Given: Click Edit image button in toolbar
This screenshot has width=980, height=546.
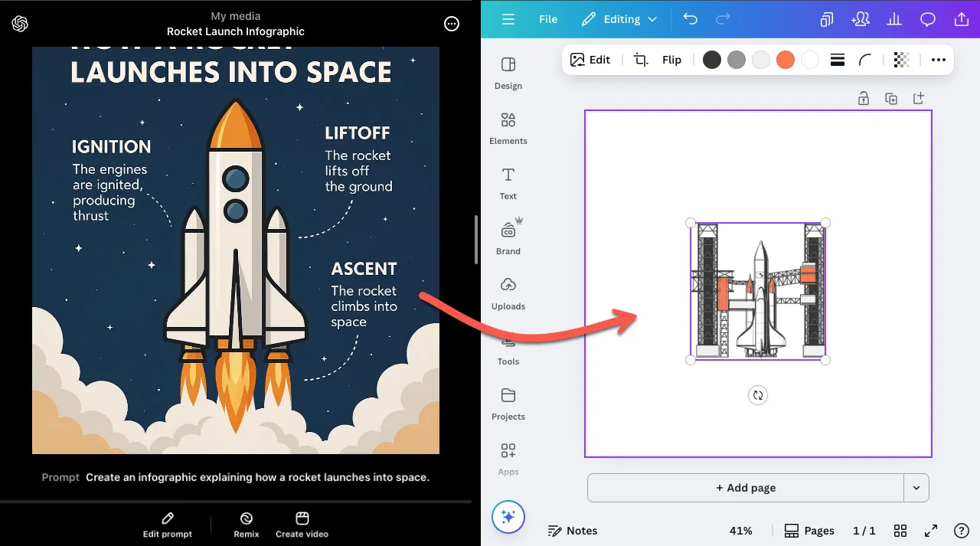Looking at the screenshot, I should [x=590, y=60].
